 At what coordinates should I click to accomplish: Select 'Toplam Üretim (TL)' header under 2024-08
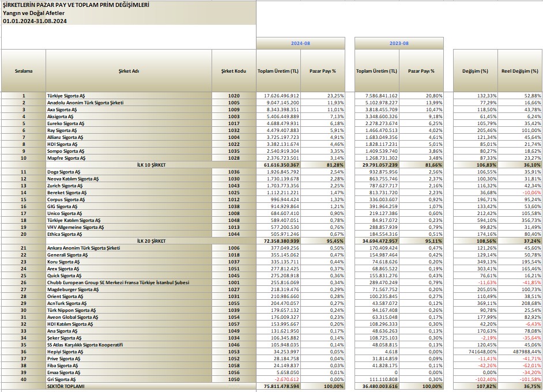pyautogui.click(x=278, y=71)
